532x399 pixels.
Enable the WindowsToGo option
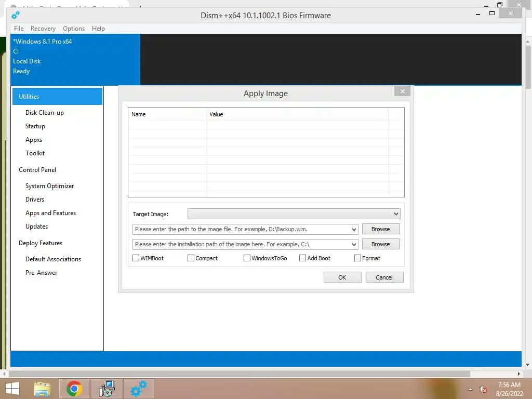pyautogui.click(x=247, y=258)
